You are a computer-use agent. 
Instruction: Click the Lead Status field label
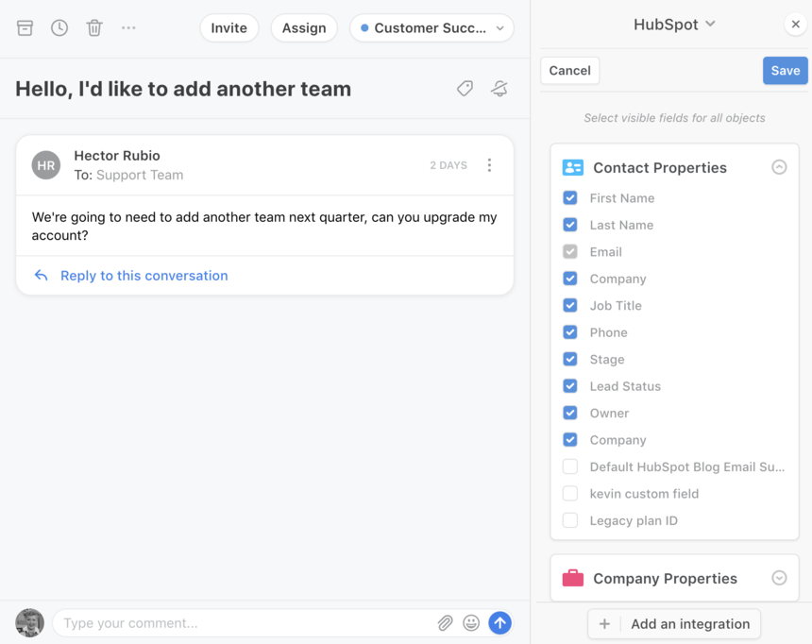coord(625,386)
